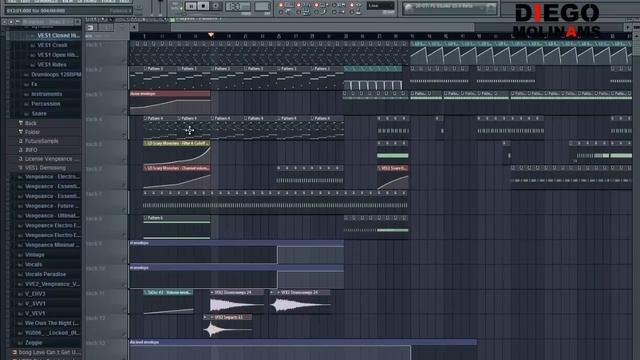The width and height of the screenshot is (640, 360).
Task: Click the record transport button
Action: click(x=216, y=6)
